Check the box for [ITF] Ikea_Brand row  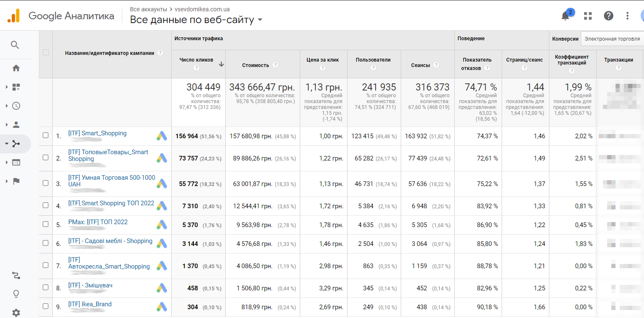click(x=46, y=306)
